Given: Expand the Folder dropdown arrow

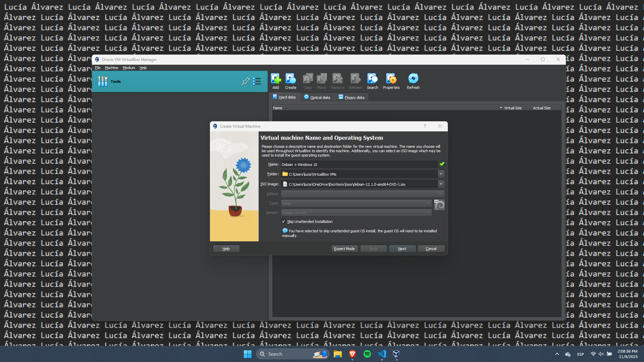Looking at the screenshot, I should pyautogui.click(x=441, y=174).
